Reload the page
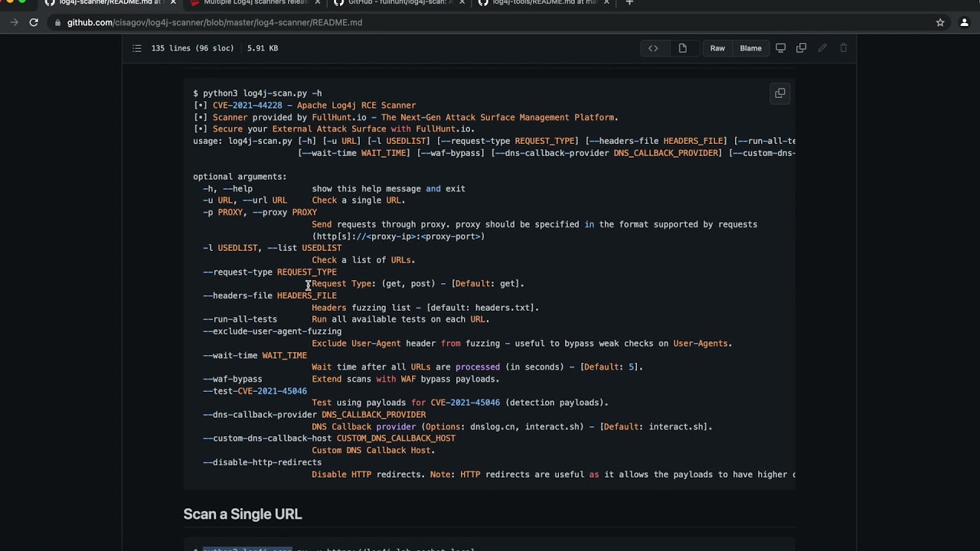The height and width of the screenshot is (551, 980). tap(34, 22)
